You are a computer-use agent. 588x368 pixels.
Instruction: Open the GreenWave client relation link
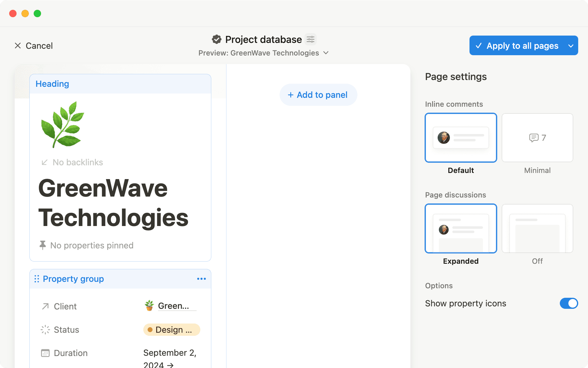coord(173,306)
